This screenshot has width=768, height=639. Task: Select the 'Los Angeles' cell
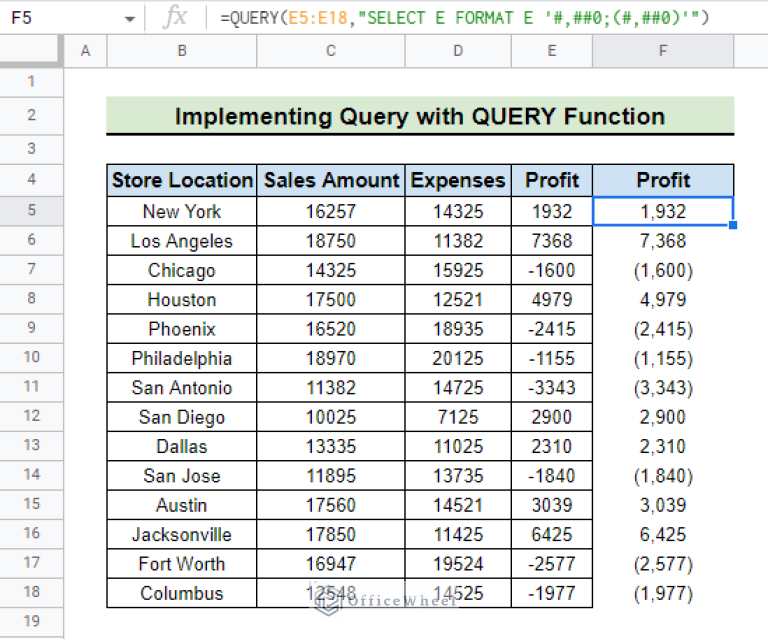(182, 241)
